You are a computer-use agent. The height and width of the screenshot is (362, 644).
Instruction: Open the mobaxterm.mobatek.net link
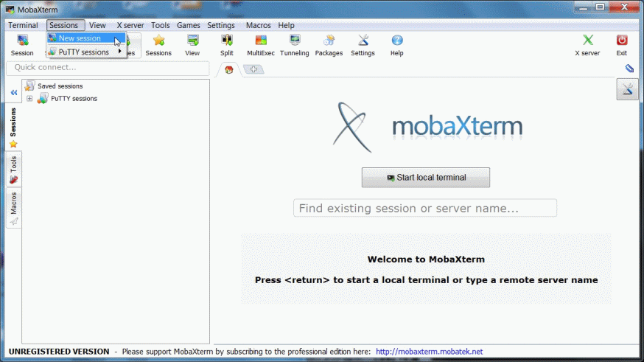pyautogui.click(x=429, y=352)
